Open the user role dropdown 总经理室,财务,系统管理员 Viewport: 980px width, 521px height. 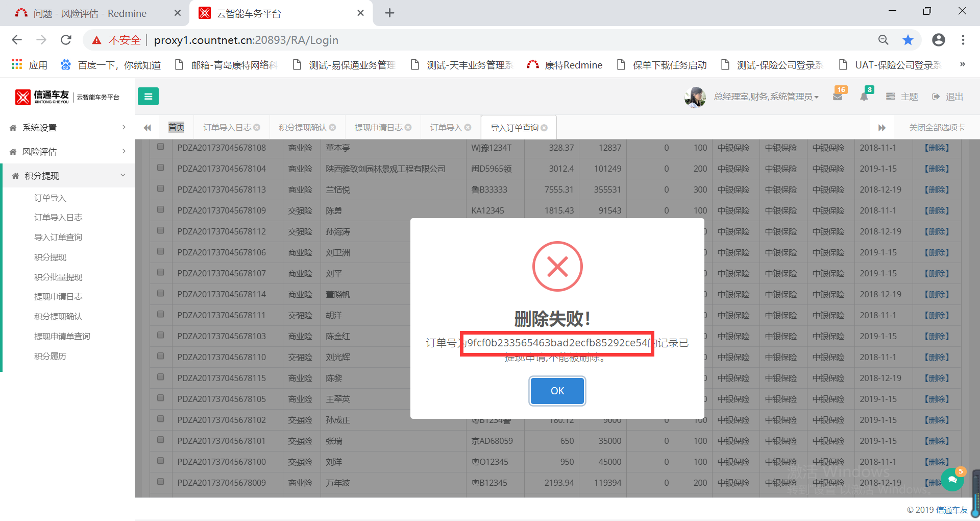tap(766, 97)
